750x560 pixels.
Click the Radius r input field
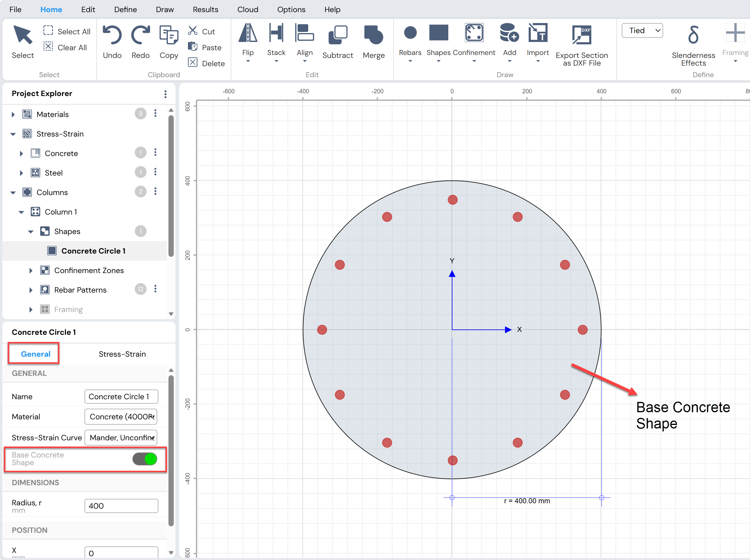point(121,506)
